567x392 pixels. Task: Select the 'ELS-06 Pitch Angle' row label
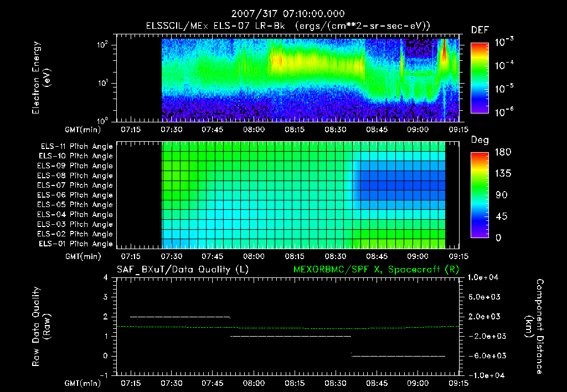click(75, 195)
